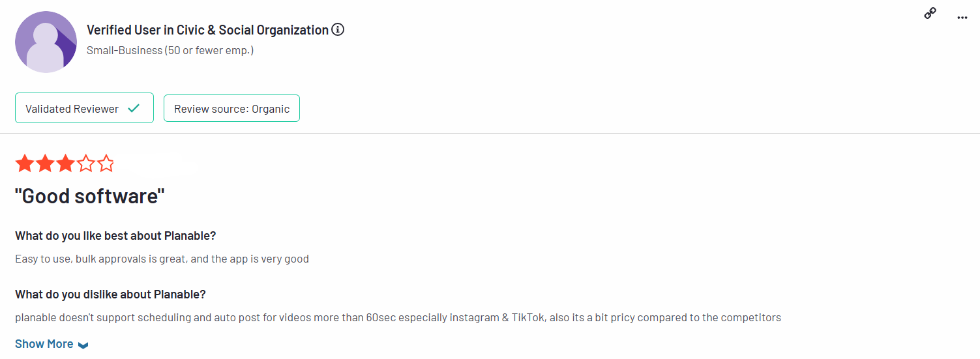980x359 pixels.
Task: Click the "Good software" review title
Action: coord(90,195)
